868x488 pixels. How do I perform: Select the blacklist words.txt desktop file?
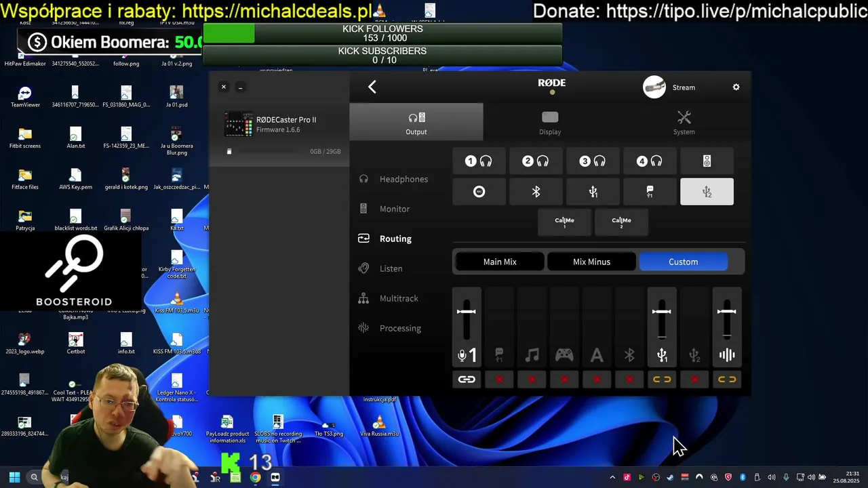[75, 220]
